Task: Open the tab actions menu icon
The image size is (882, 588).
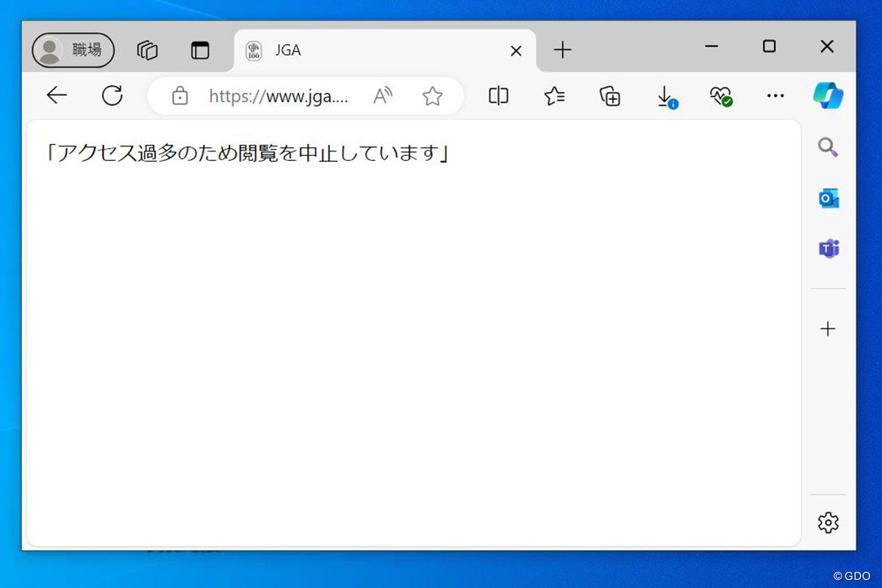Action: click(200, 50)
